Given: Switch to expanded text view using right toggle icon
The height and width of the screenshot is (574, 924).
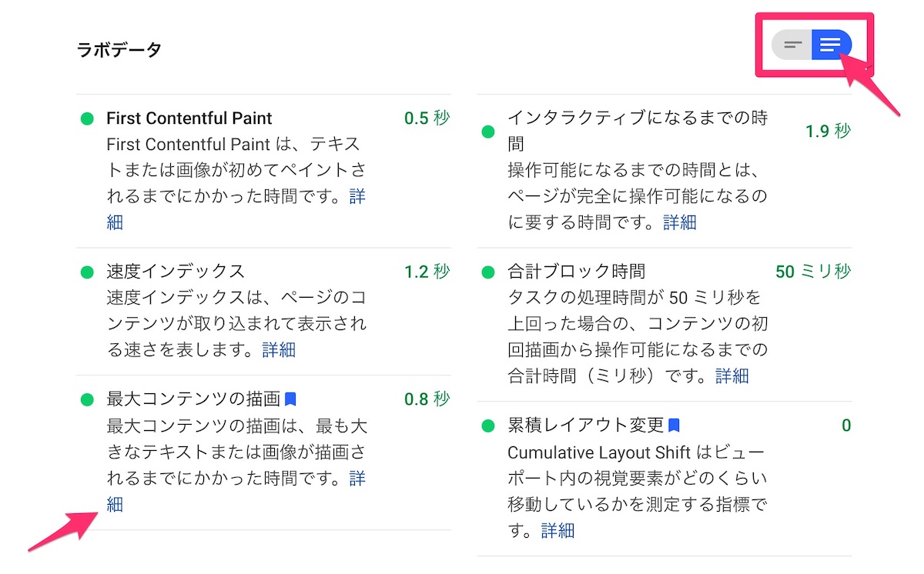Looking at the screenshot, I should pos(832,44).
